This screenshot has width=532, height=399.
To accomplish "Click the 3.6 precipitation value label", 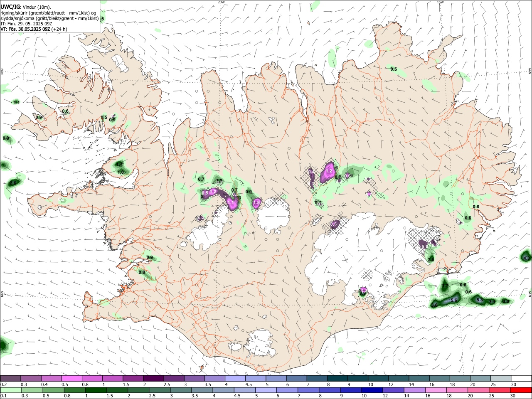I will tap(434, 305).
